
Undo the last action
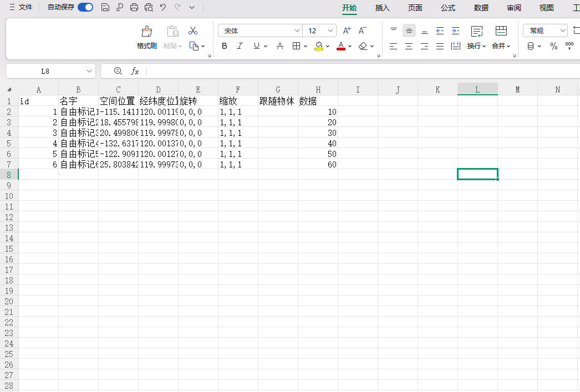click(163, 8)
